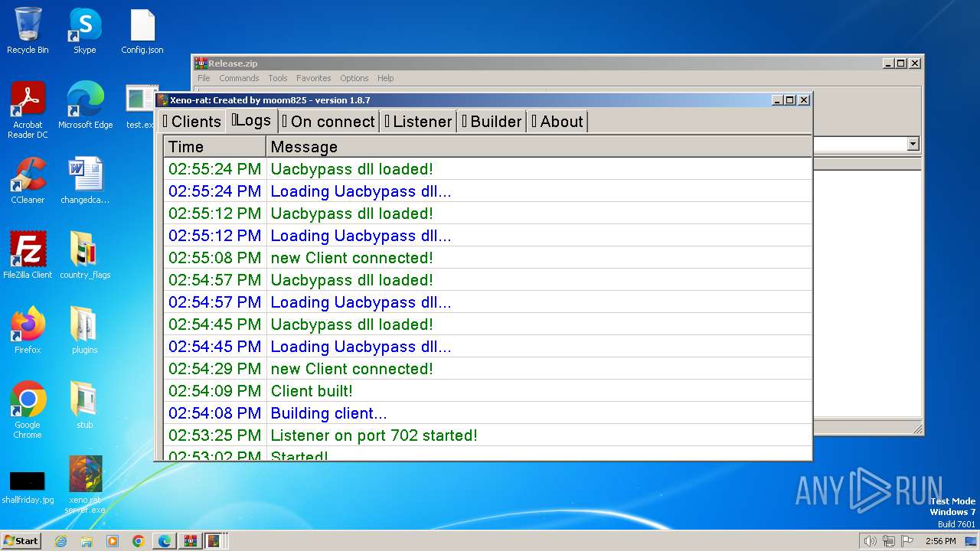Viewport: 980px width, 551px height.
Task: Click the network tray icon
Action: tap(889, 541)
